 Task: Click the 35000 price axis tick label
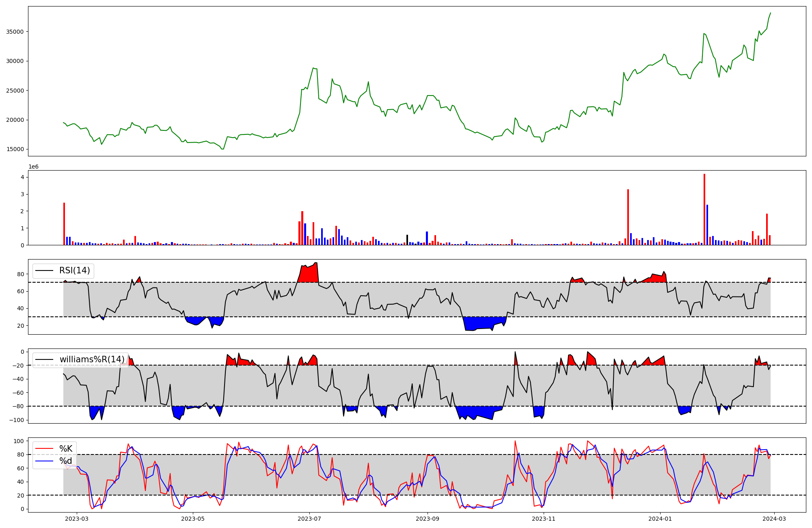pos(15,32)
